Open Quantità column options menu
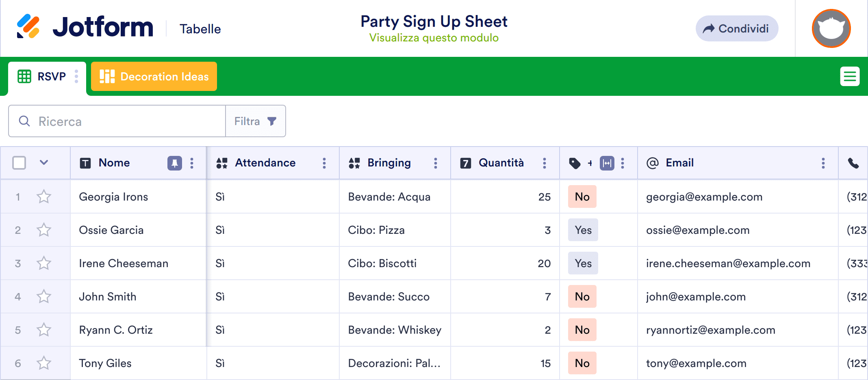Viewport: 868px width, 380px height. tap(545, 163)
